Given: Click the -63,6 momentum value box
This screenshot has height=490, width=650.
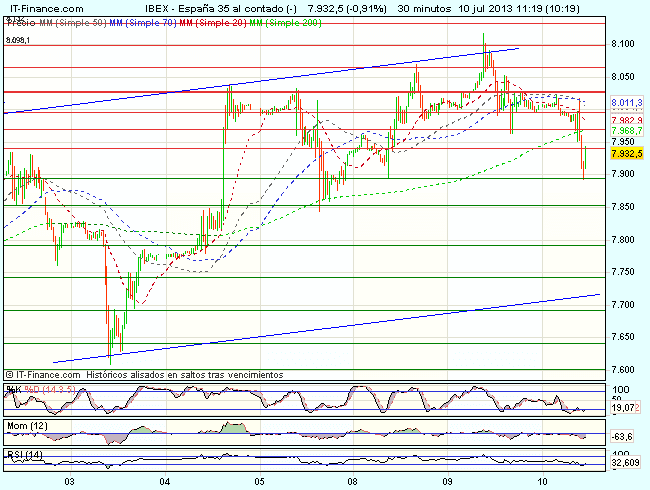Looking at the screenshot, I should tap(621, 437).
